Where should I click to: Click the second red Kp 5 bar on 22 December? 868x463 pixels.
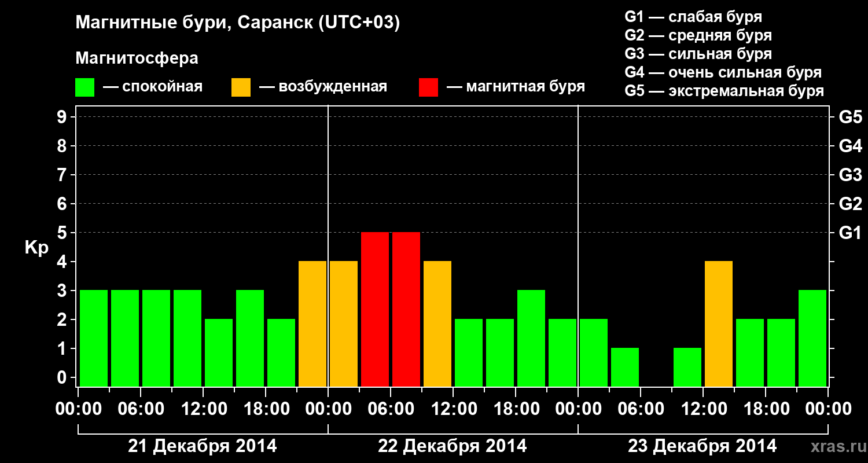tap(406, 309)
